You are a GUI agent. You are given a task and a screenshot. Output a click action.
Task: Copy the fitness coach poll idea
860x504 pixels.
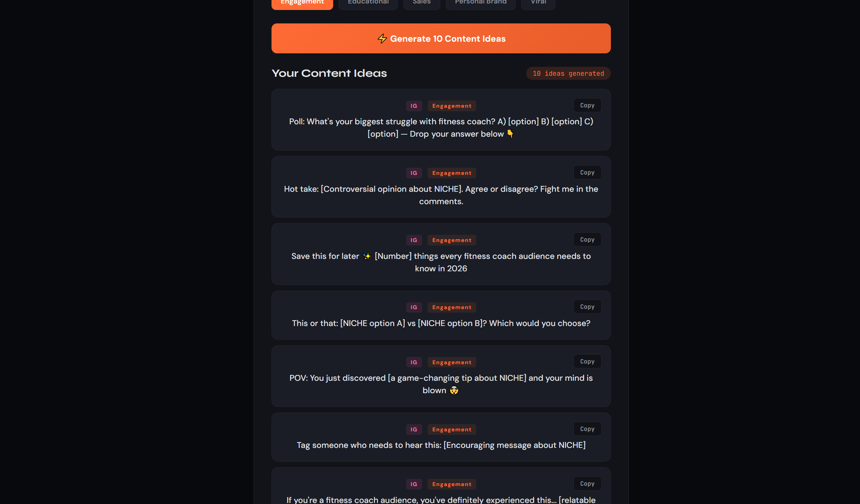[x=587, y=105]
